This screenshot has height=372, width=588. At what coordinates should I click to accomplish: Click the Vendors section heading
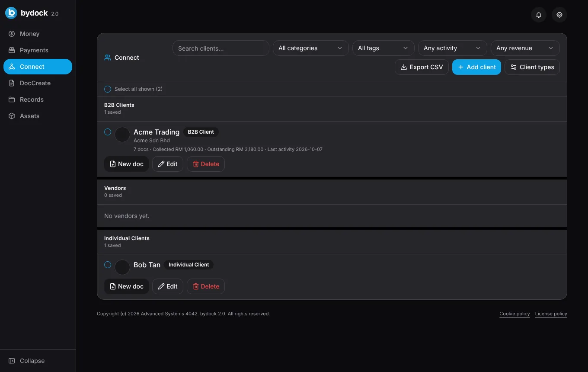[115, 188]
